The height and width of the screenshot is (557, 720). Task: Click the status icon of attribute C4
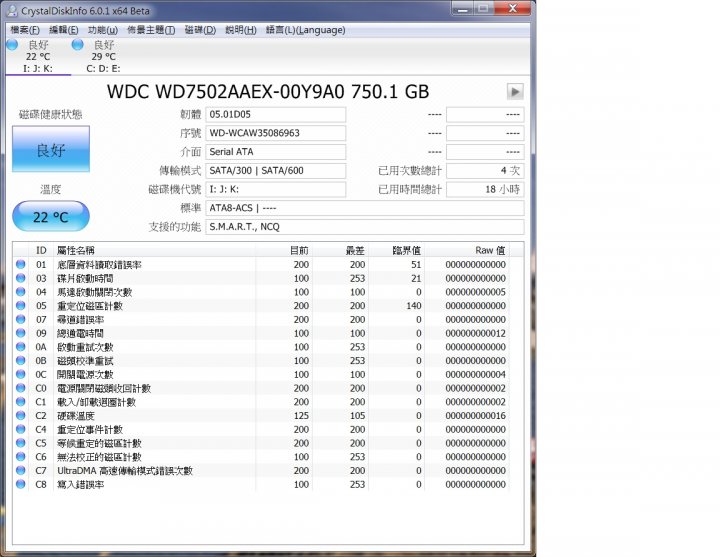[21, 429]
